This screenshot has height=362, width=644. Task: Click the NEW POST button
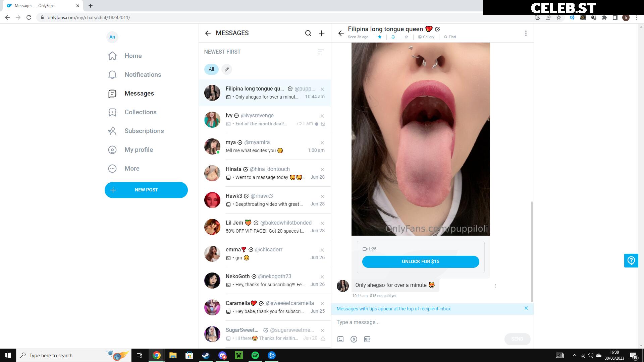146,190
